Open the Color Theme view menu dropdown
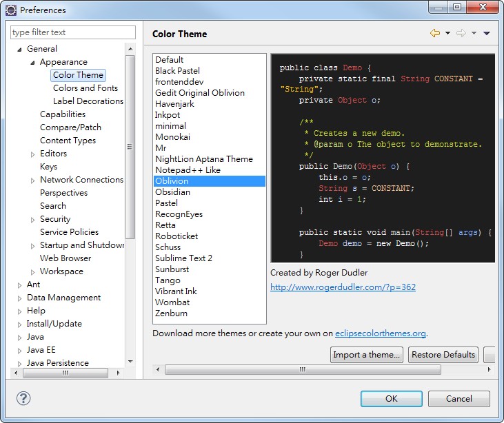This screenshot has height=423, width=504. [x=487, y=33]
